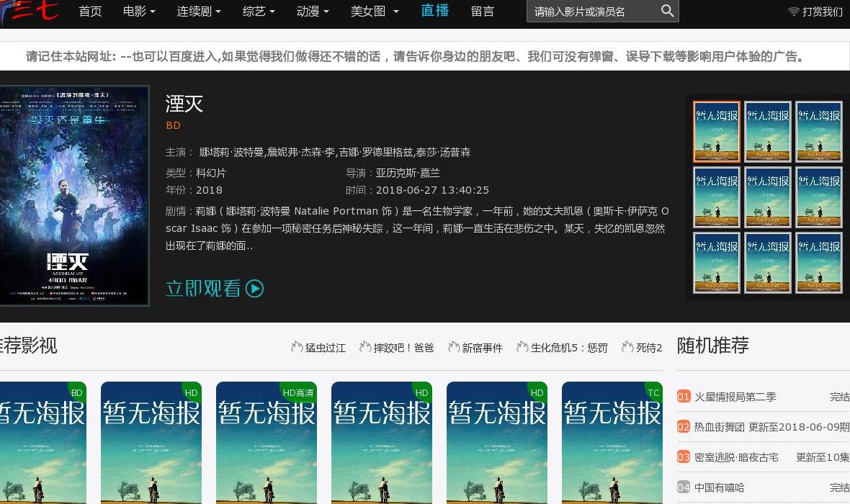Screen dimensions: 850x504
Task: Click the timestamp 2018-06-27 13:40:25
Action: pyautogui.click(x=432, y=190)
